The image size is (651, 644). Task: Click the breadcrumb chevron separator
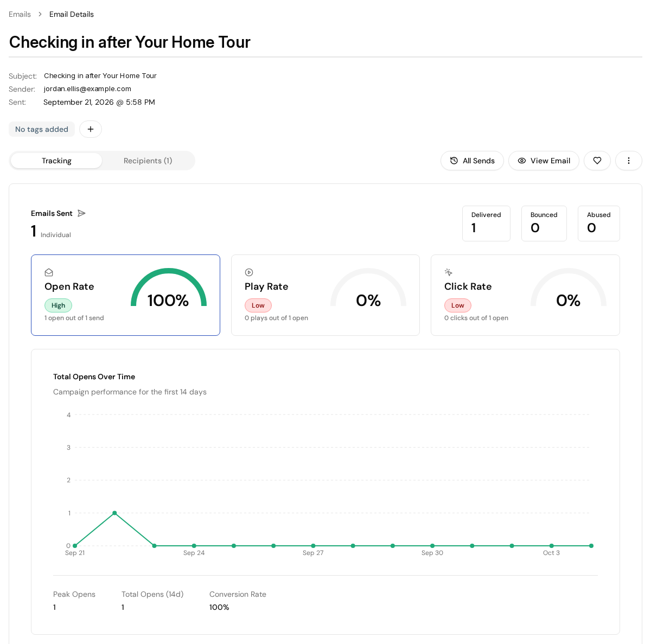click(x=40, y=14)
